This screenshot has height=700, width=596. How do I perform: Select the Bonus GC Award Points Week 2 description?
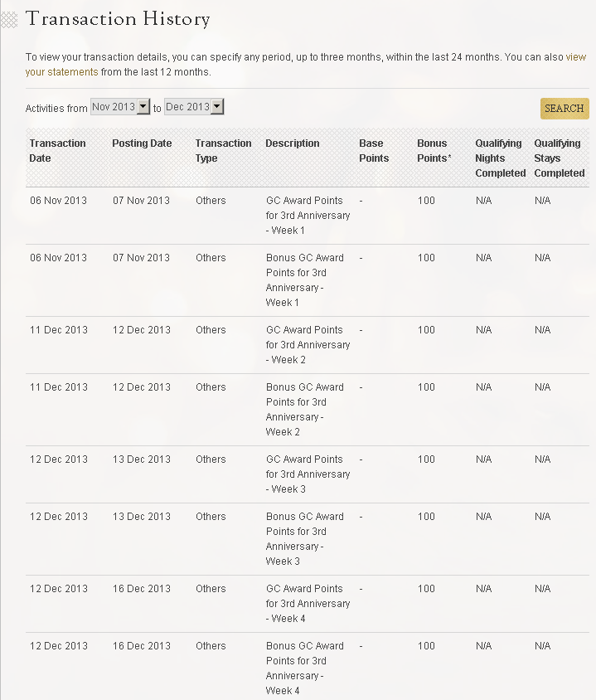[x=304, y=409]
